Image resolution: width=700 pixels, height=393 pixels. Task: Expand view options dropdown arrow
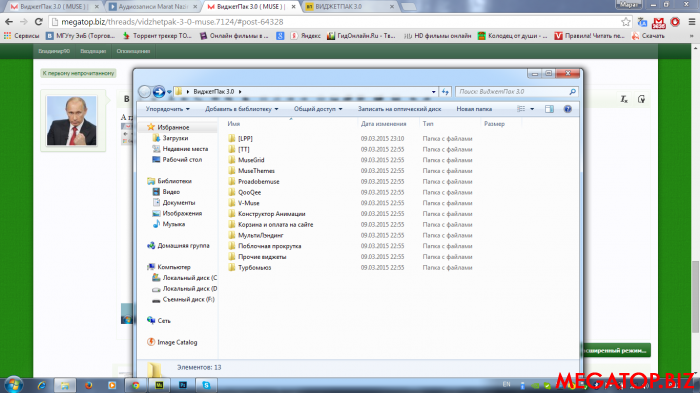click(x=532, y=109)
